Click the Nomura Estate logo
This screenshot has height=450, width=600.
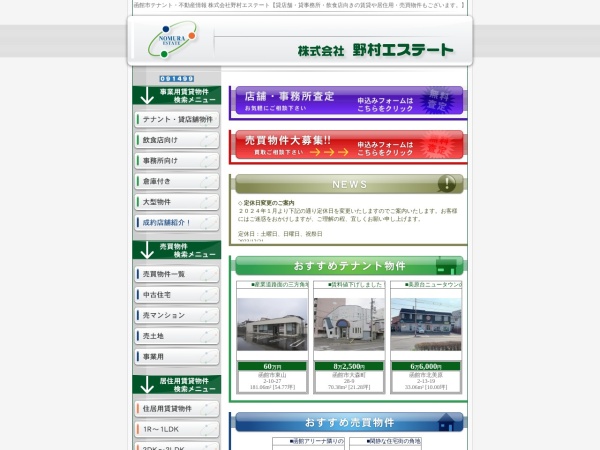pyautogui.click(x=172, y=39)
